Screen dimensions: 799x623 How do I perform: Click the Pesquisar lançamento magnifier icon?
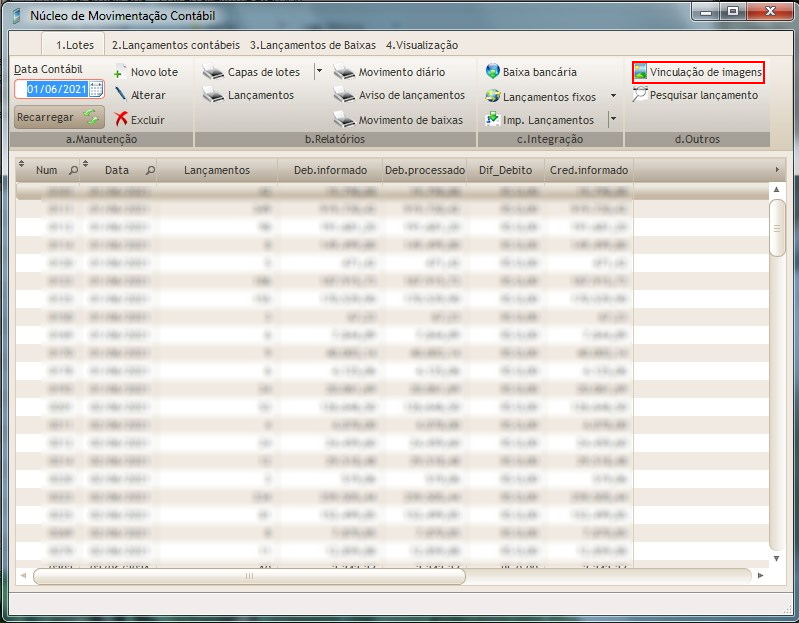tap(641, 95)
